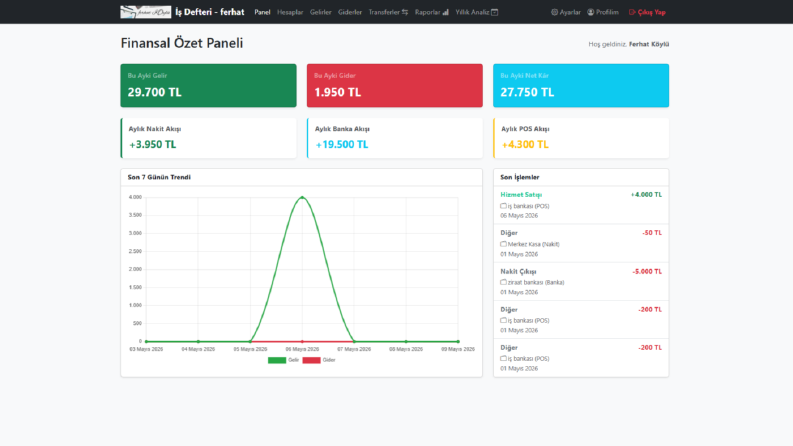This screenshot has width=793, height=446.
Task: Click the -50 TL transaction amount
Action: click(x=652, y=233)
